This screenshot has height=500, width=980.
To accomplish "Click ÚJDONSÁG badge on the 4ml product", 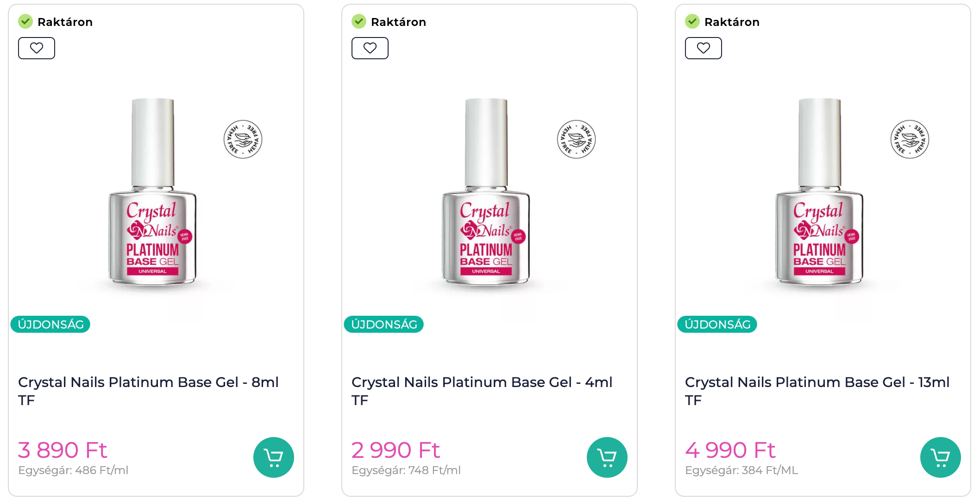I will pyautogui.click(x=384, y=325).
